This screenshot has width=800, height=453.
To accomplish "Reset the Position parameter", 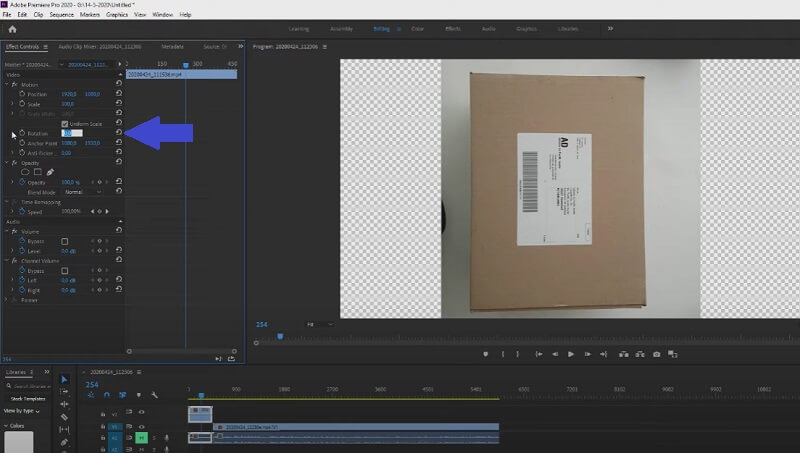I will click(x=119, y=94).
